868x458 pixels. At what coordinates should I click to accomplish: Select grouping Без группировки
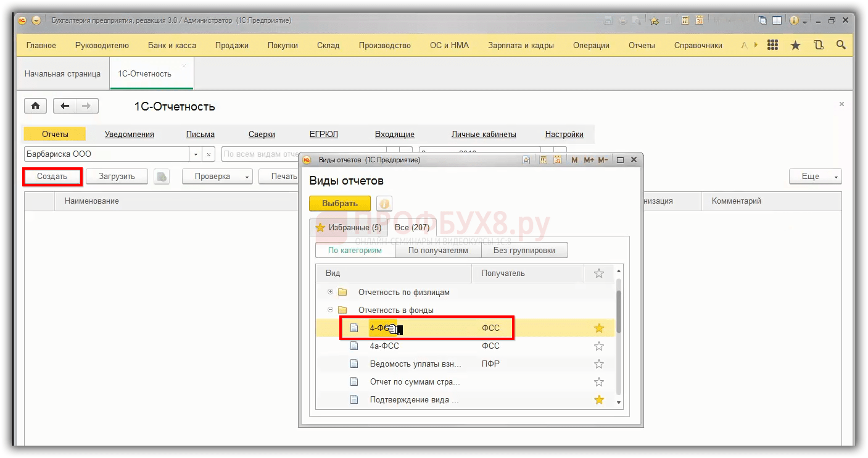click(x=524, y=251)
